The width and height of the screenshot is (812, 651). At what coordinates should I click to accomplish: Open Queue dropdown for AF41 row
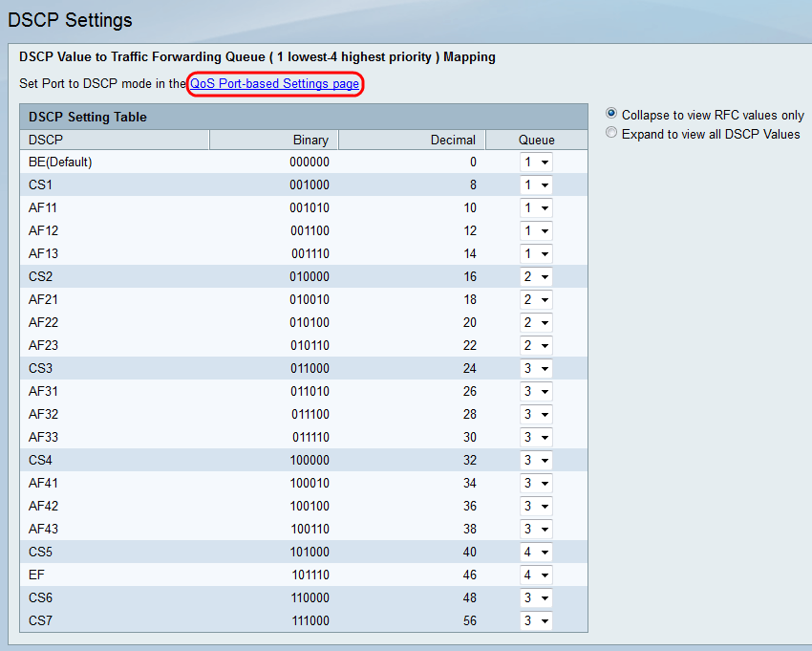pos(536,483)
